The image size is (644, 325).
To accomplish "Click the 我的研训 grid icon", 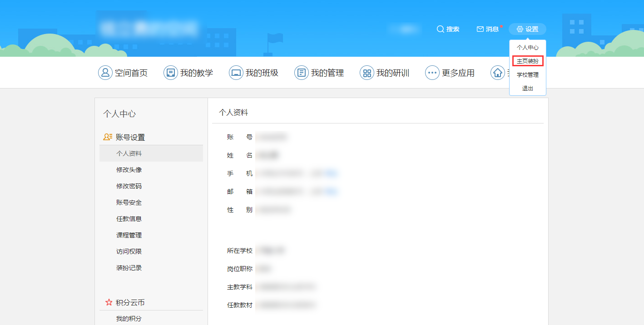I will pos(367,73).
